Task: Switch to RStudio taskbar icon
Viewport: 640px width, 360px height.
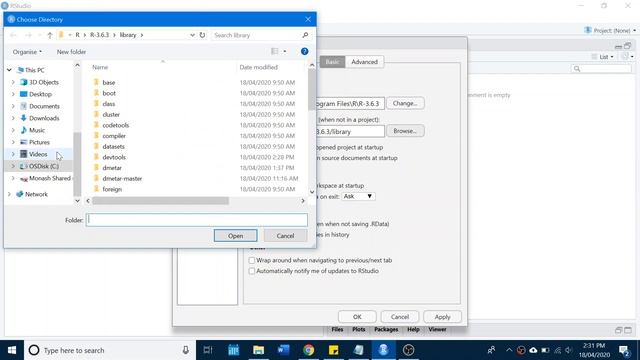Action: (383, 350)
